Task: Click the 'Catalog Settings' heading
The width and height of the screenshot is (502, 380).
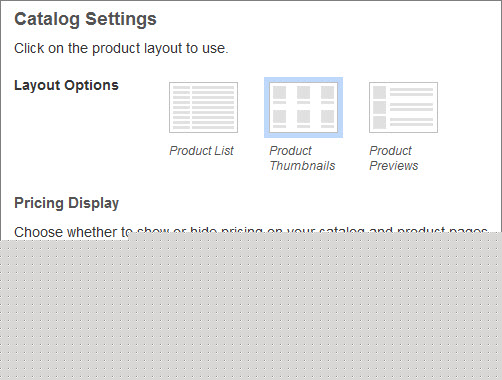Action: click(85, 19)
